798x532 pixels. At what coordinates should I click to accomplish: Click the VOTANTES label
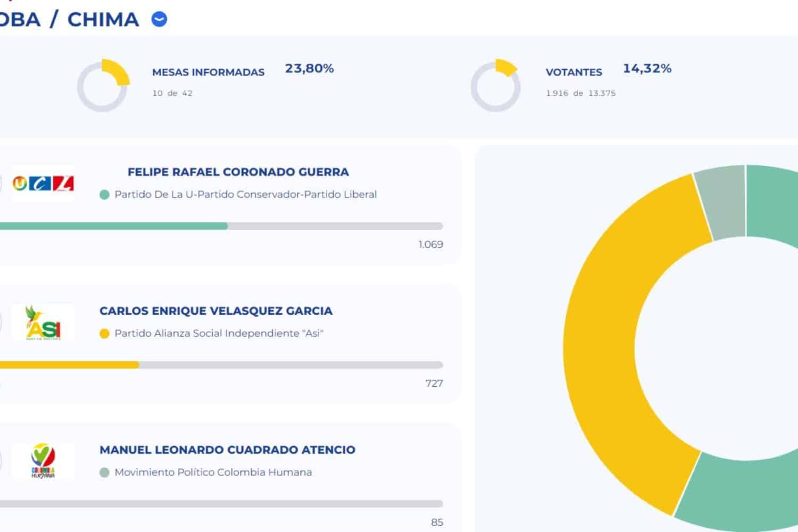[574, 72]
